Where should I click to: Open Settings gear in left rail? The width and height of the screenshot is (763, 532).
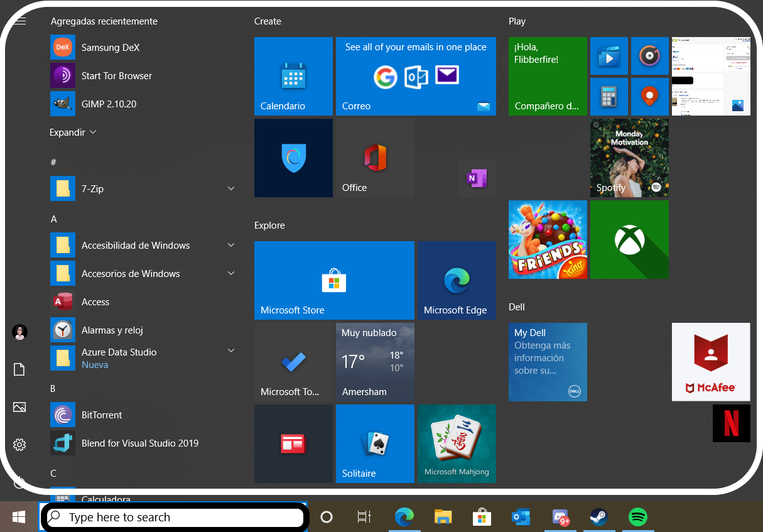click(x=19, y=445)
